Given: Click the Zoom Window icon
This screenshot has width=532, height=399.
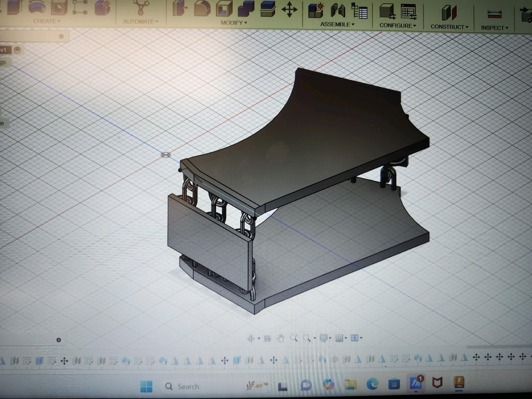Looking at the screenshot, I should point(307,338).
